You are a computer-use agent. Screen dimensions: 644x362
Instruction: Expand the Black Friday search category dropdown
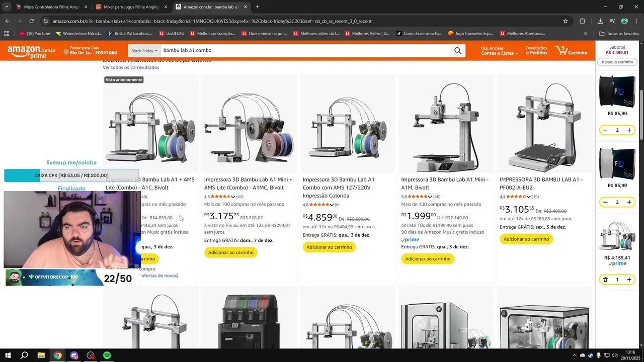[144, 51]
